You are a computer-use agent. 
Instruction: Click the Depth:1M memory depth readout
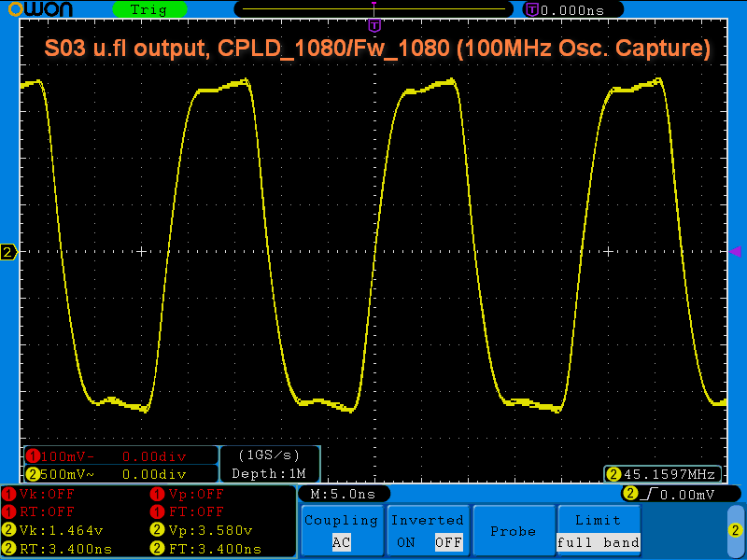(x=269, y=474)
